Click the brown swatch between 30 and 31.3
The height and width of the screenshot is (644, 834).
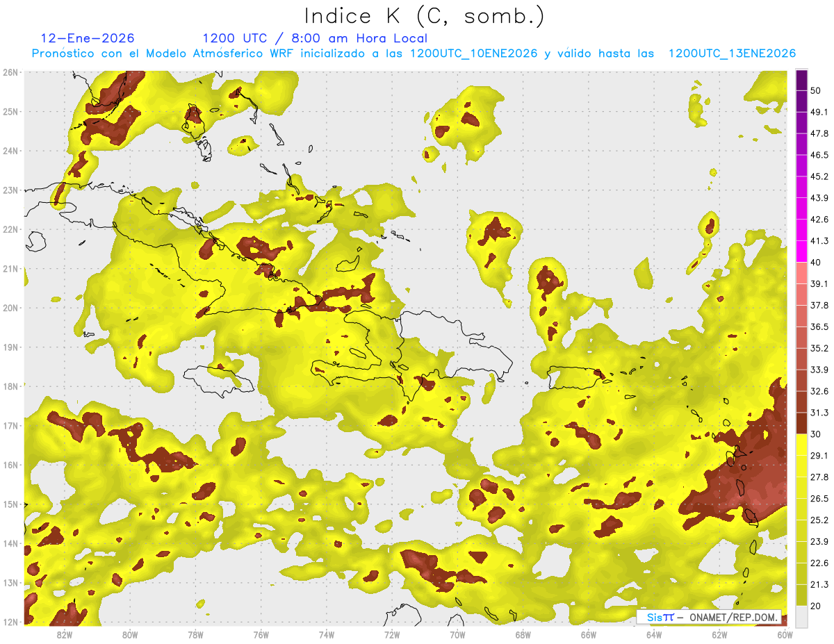802,423
